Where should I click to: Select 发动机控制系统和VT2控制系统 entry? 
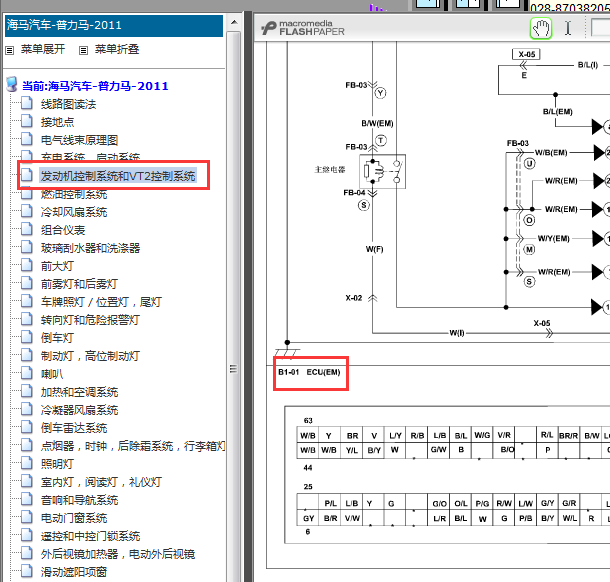pos(118,176)
